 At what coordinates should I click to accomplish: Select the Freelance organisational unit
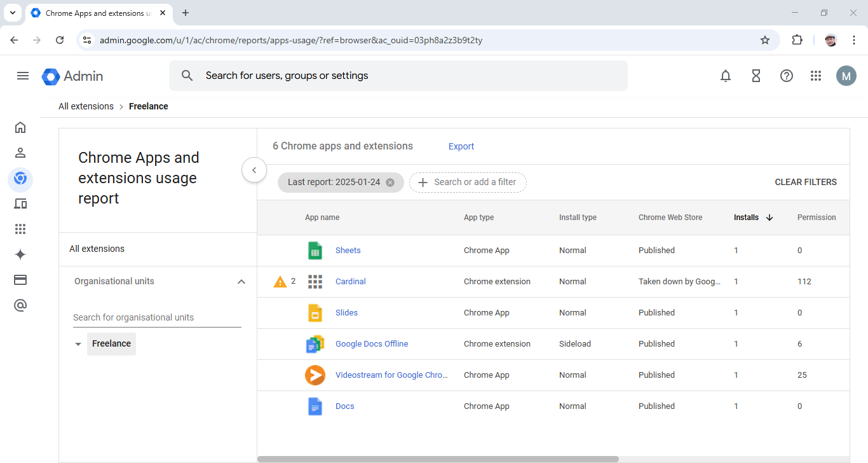tap(111, 343)
